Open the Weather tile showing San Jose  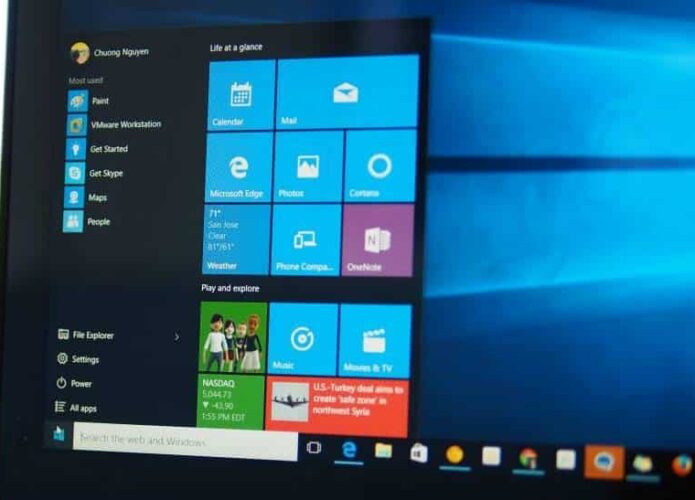pos(237,239)
